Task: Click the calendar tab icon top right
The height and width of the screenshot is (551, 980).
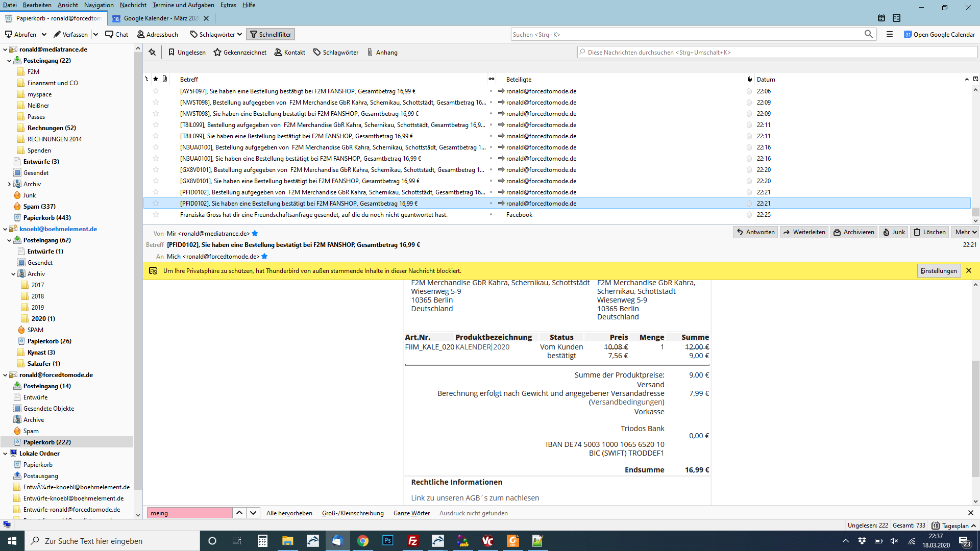Action: coord(881,18)
